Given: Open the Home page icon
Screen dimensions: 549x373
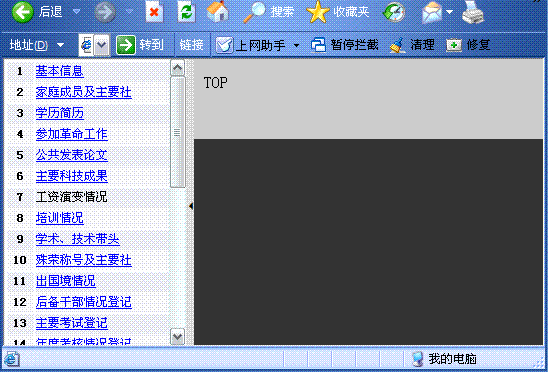Looking at the screenshot, I should 217,12.
